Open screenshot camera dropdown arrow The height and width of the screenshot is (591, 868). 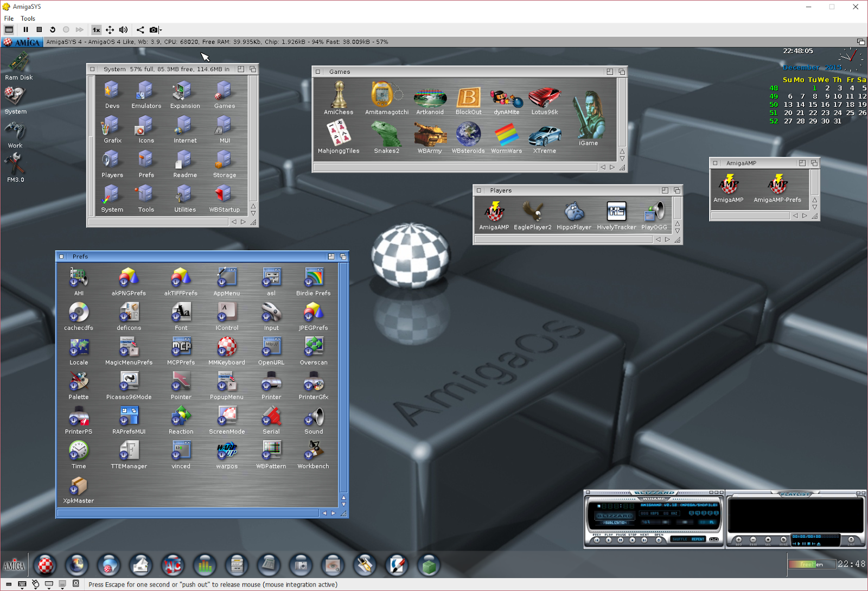[x=161, y=30]
